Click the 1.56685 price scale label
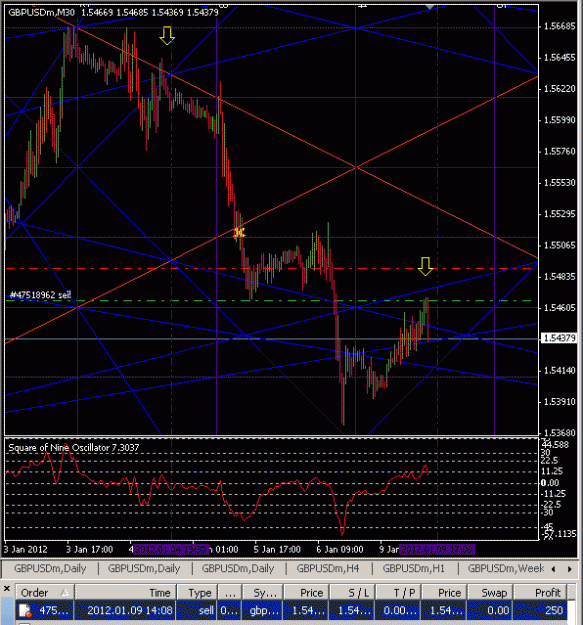Image resolution: width=583 pixels, height=625 pixels. [x=559, y=26]
